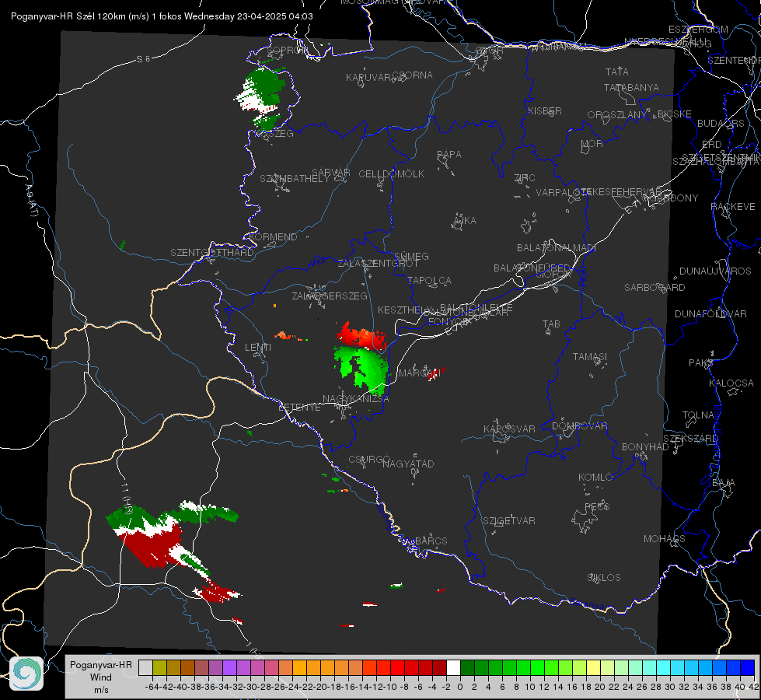Click the CSORNA city label
This screenshot has width=761, height=700.
click(x=413, y=75)
